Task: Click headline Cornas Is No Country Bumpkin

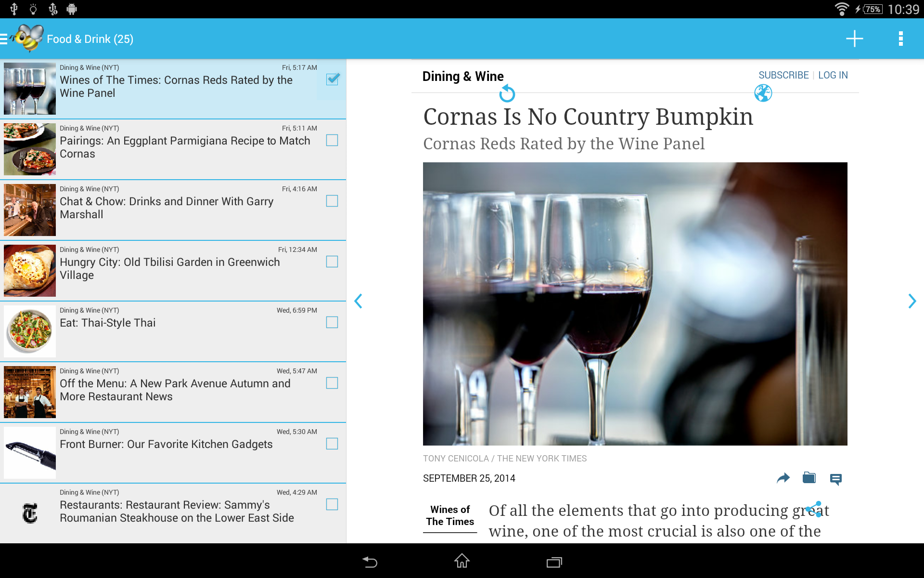Action: [588, 117]
